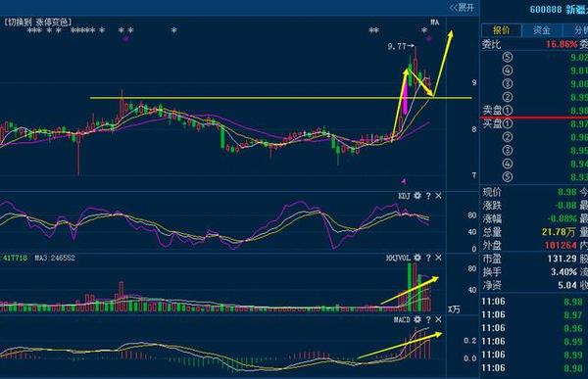Switch to the 资金 tab
588x379 pixels.
coord(542,30)
